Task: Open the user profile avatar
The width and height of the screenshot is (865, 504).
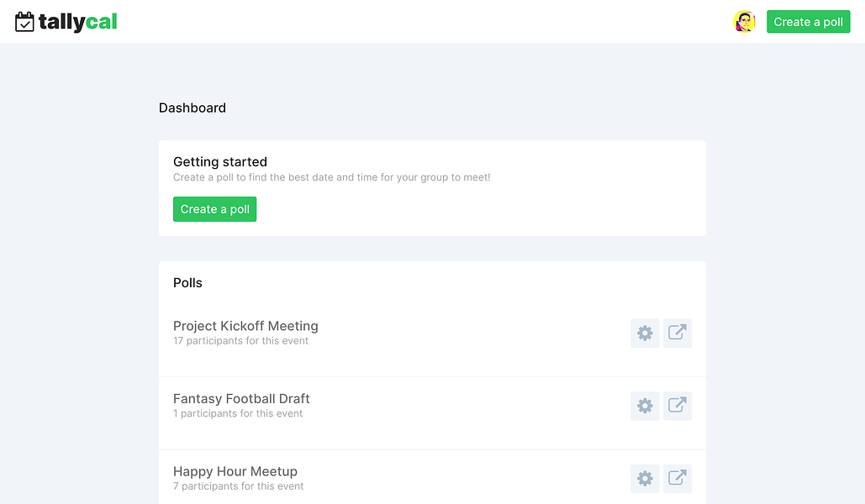Action: (744, 22)
